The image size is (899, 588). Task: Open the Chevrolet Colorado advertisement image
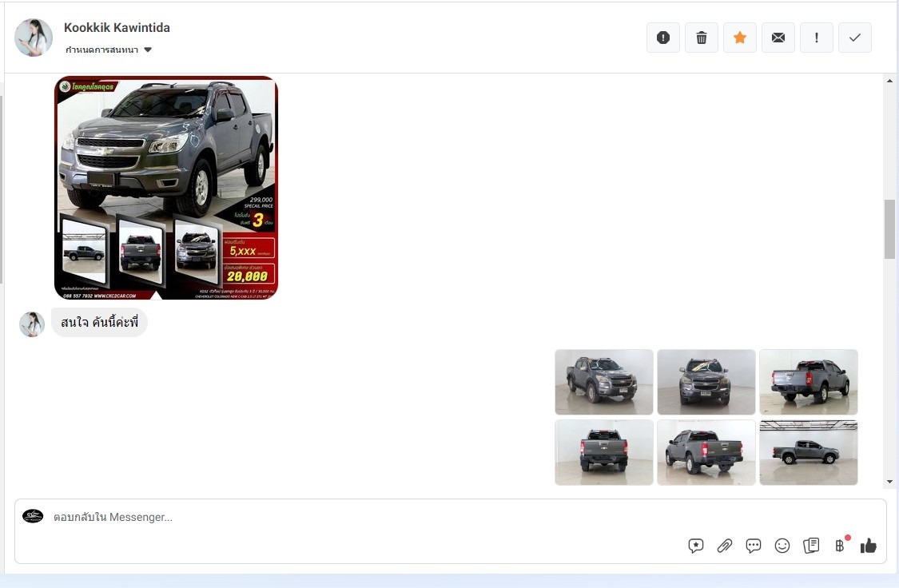pyautogui.click(x=166, y=188)
